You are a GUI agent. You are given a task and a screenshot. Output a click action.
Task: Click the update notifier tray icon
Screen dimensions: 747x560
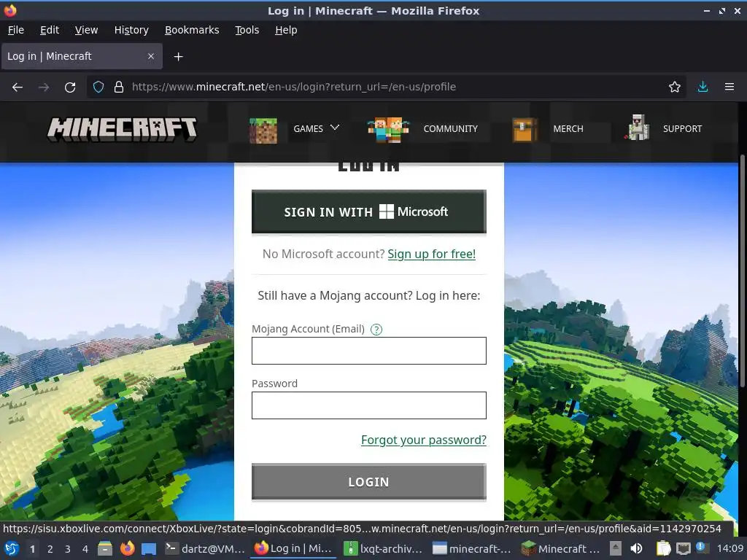701,548
